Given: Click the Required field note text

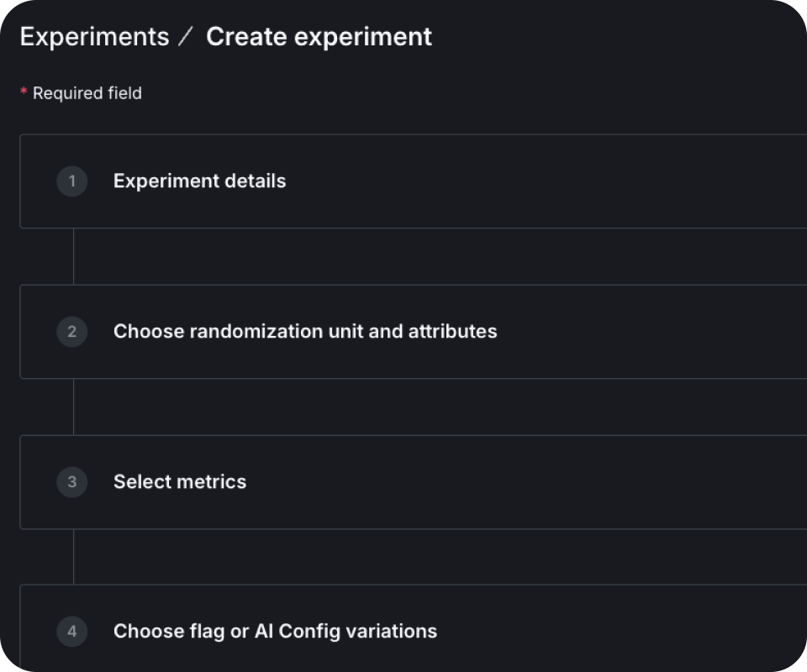Looking at the screenshot, I should pyautogui.click(x=87, y=93).
